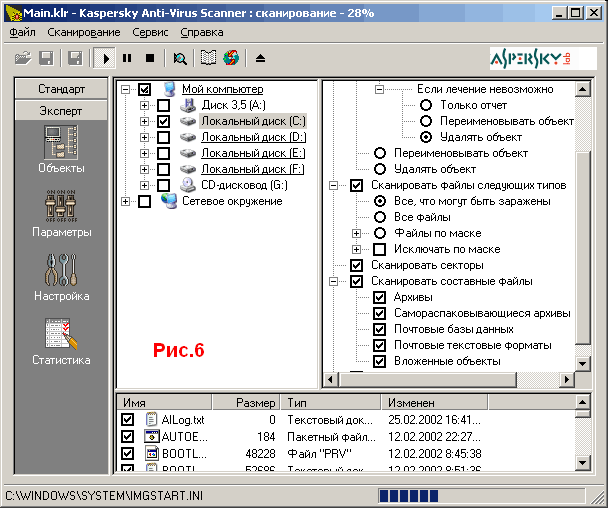This screenshot has height=508, width=608.
Task: Open the Сканирование menu
Action: click(84, 32)
